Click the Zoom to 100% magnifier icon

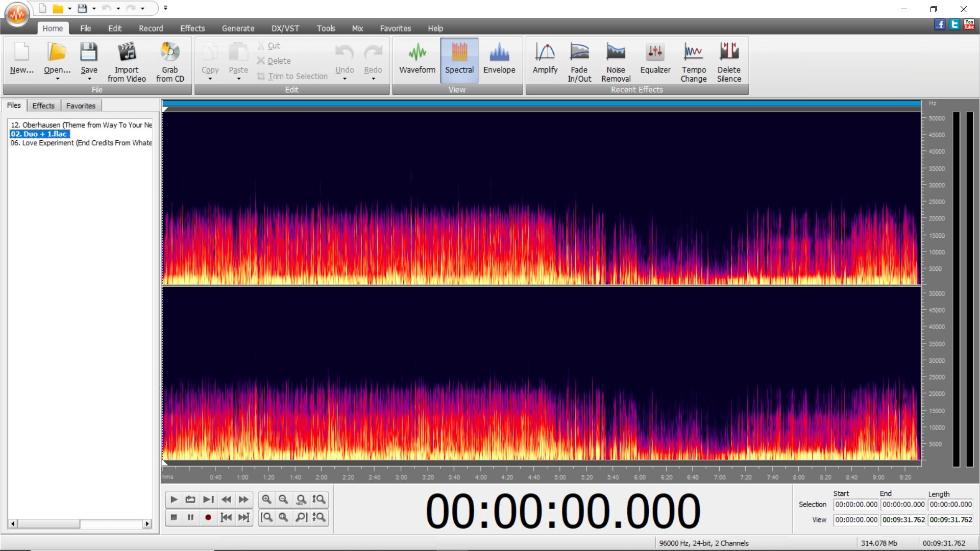[301, 499]
